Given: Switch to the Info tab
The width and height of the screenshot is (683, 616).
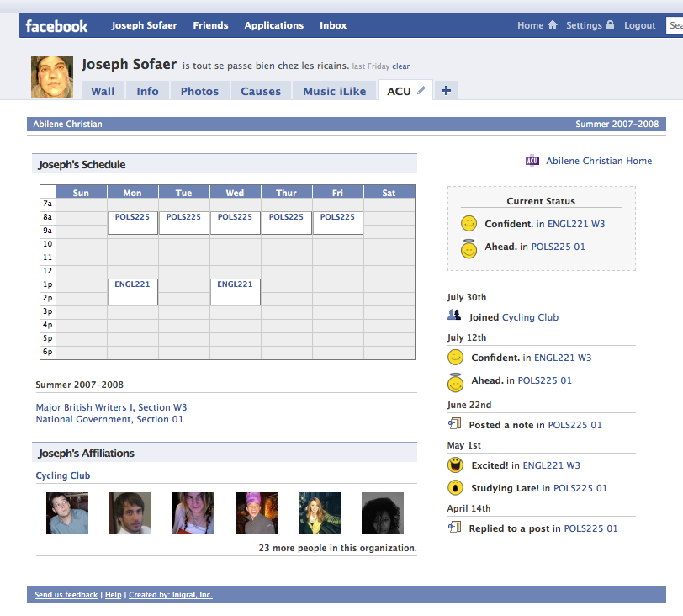Looking at the screenshot, I should tap(148, 91).
